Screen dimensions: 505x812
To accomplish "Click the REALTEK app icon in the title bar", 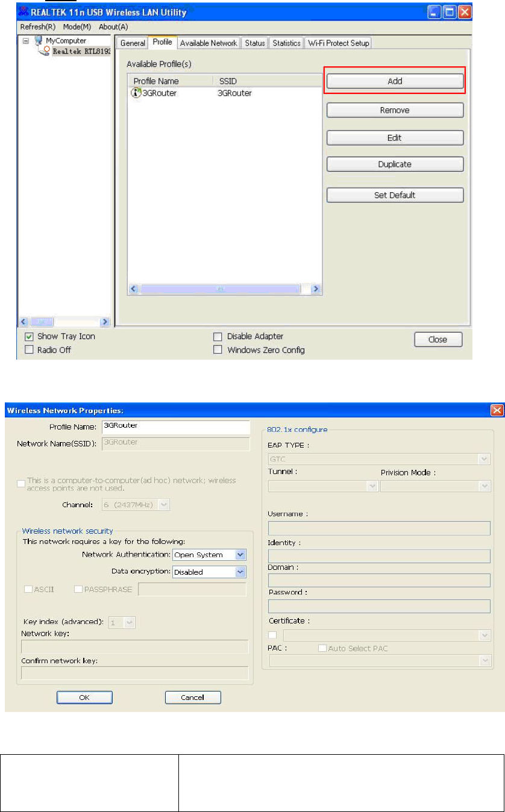I will pos(25,12).
